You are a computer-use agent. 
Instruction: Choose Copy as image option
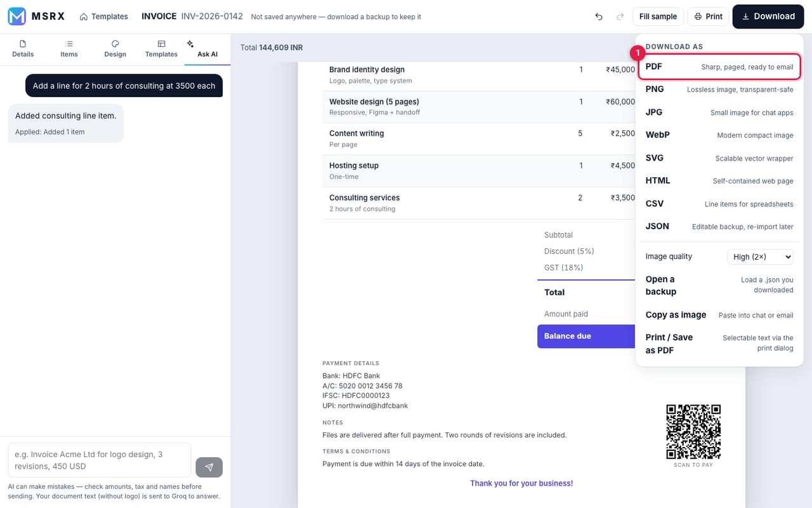pos(719,315)
